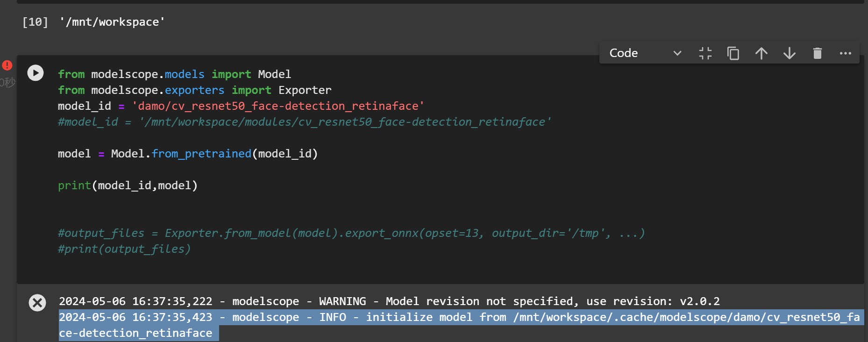Click the red error indicator icon
Screen dimensions: 868x342
tap(7, 65)
